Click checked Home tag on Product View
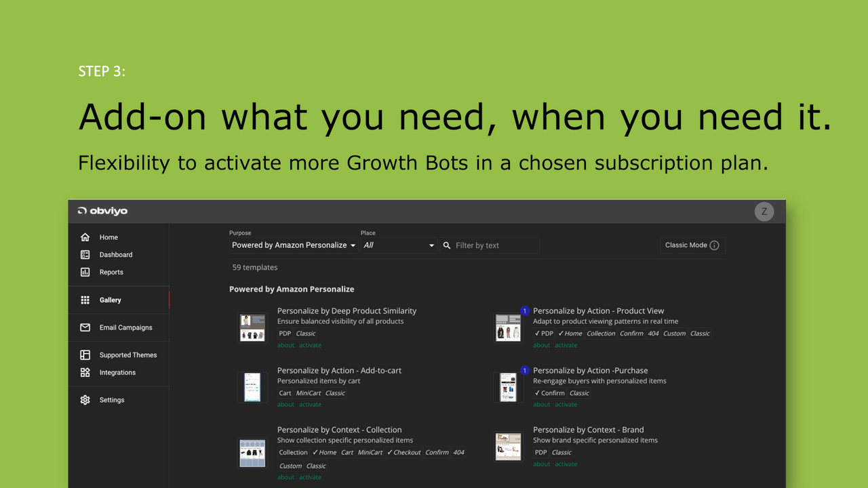The height and width of the screenshot is (488, 868). point(570,333)
